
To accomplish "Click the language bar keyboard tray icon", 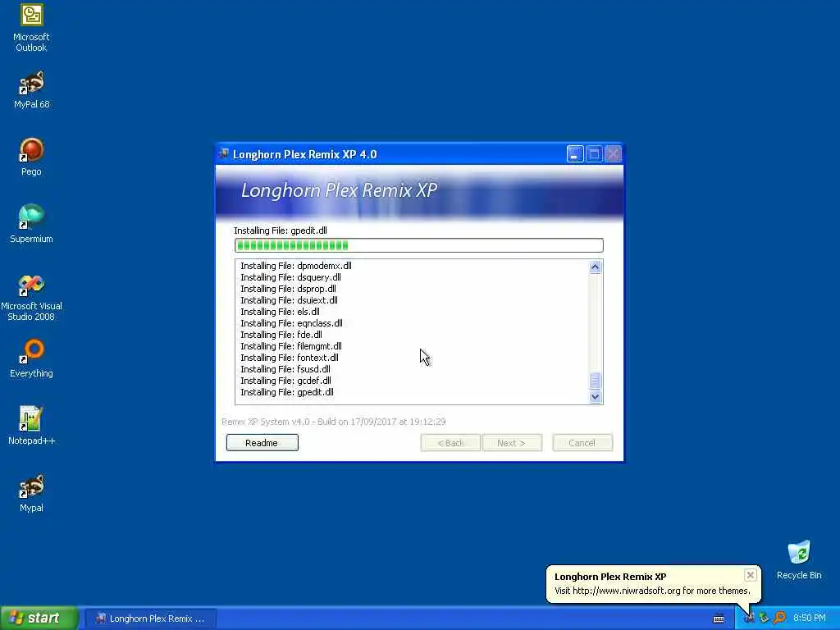I will click(x=719, y=619).
